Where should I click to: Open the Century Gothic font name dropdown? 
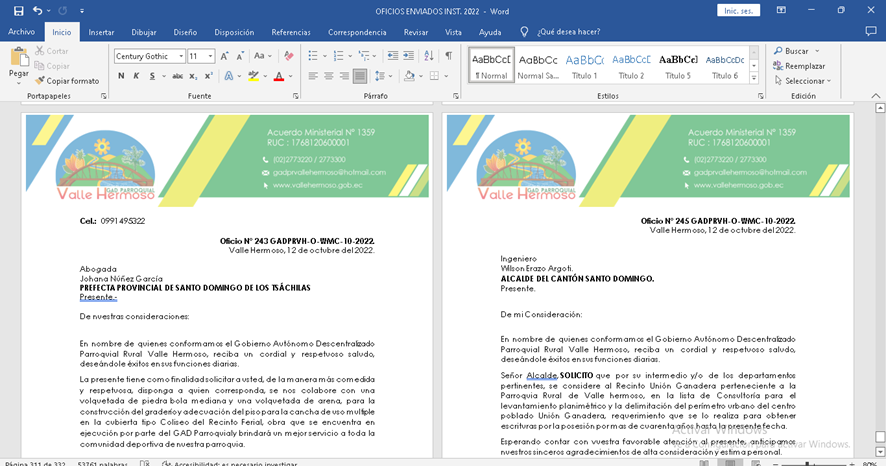pyautogui.click(x=181, y=57)
